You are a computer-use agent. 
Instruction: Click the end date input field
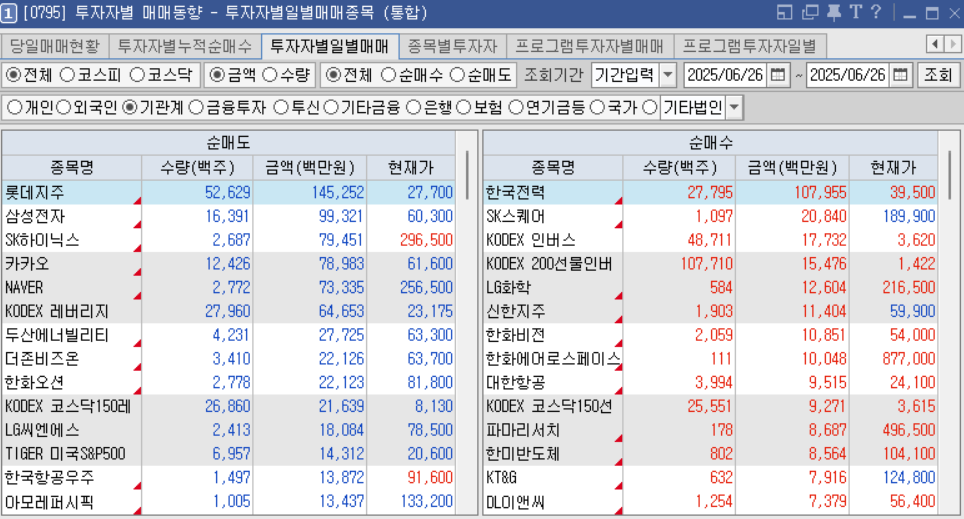848,75
